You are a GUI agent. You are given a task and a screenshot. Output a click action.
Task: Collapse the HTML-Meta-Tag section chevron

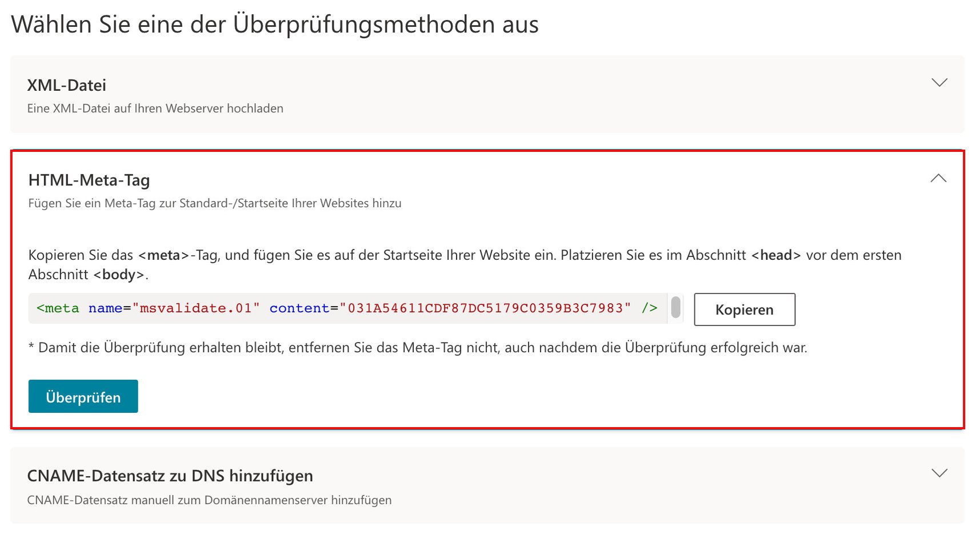[938, 179]
